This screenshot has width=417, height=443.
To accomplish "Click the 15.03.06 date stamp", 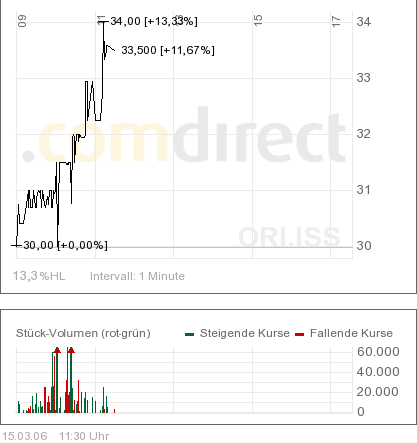I will coord(25,436).
